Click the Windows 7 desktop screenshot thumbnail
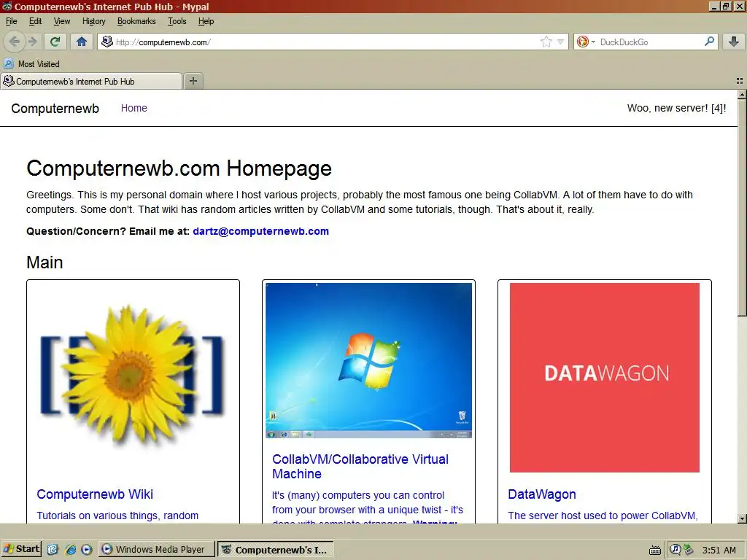The width and height of the screenshot is (747, 560). coord(368,360)
